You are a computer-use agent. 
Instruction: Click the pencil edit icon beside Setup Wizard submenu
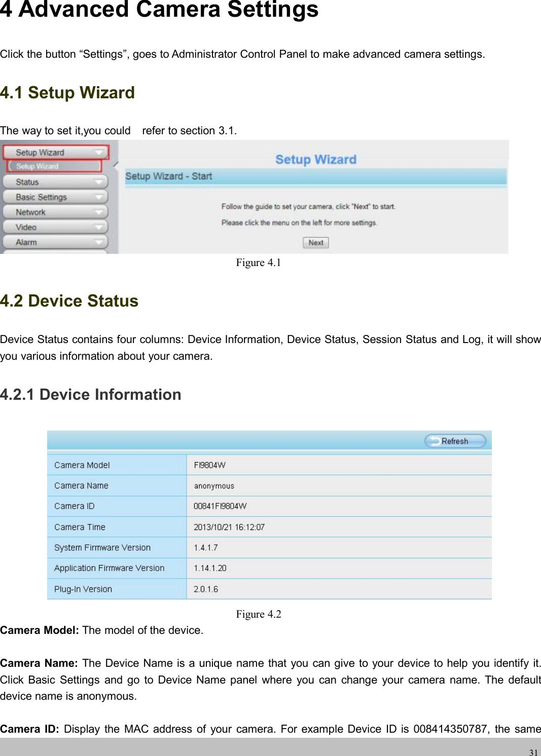[116, 163]
